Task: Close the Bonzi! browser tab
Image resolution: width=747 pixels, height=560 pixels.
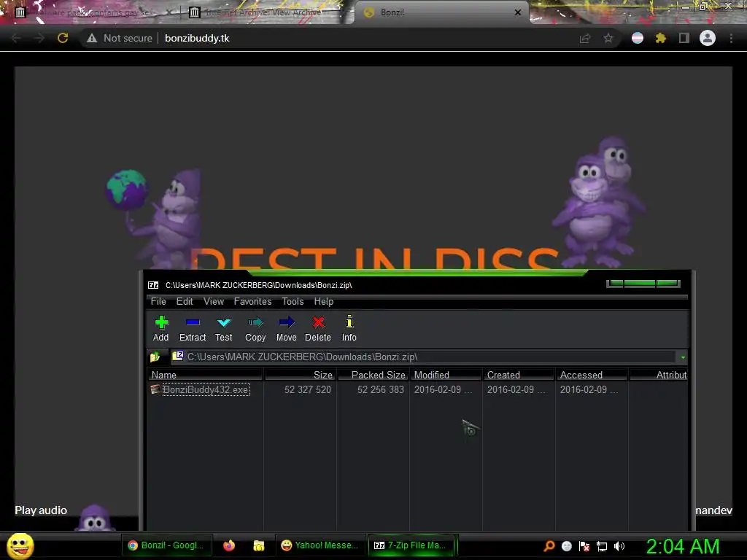Action: click(x=518, y=12)
